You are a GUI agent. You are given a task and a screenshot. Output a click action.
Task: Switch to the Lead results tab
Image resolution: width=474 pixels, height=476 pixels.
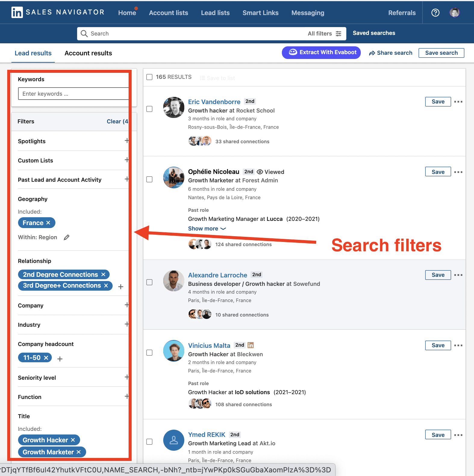pos(33,53)
